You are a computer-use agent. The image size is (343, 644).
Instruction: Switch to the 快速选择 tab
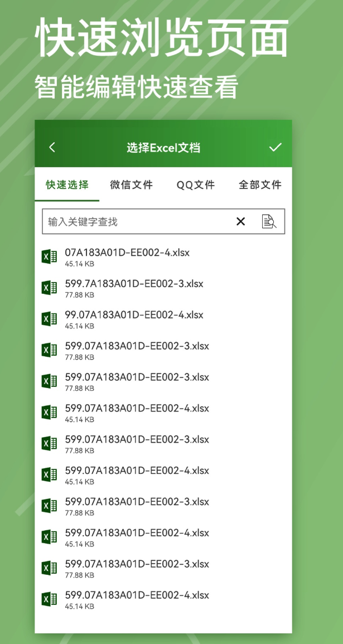coord(67,185)
